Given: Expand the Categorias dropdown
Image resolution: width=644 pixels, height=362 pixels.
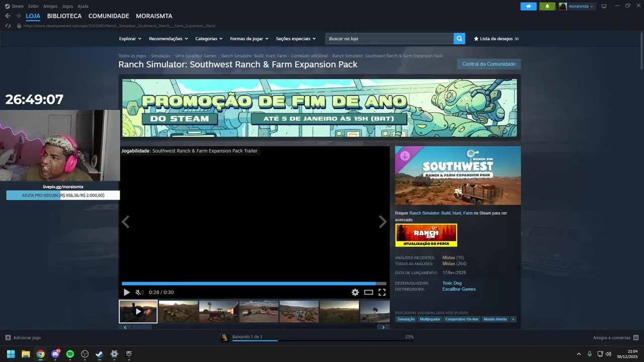Looking at the screenshot, I should (209, 39).
